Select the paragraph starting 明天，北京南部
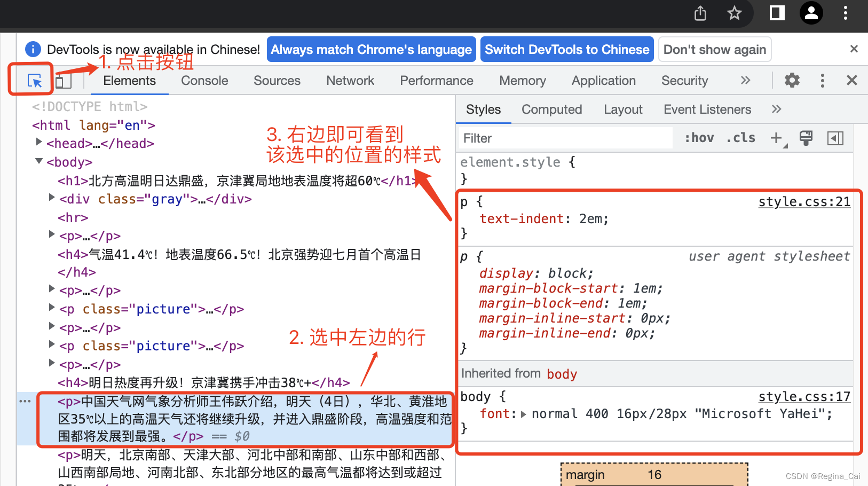Screen dimensions: 868x486 (236, 466)
